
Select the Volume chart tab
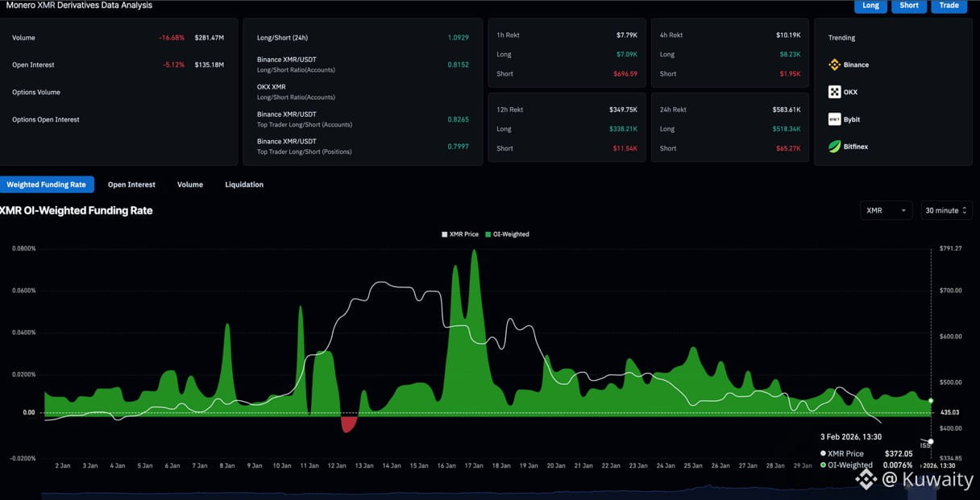pos(190,184)
